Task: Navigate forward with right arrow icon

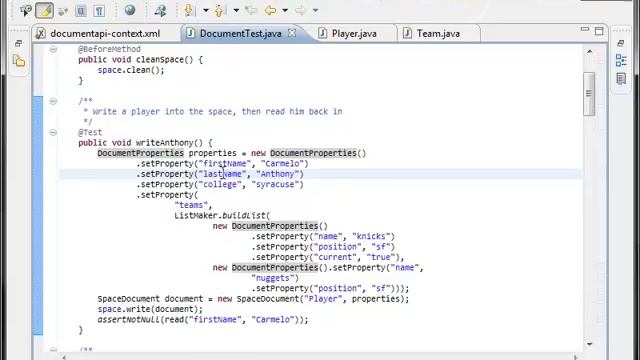Action: point(300,10)
